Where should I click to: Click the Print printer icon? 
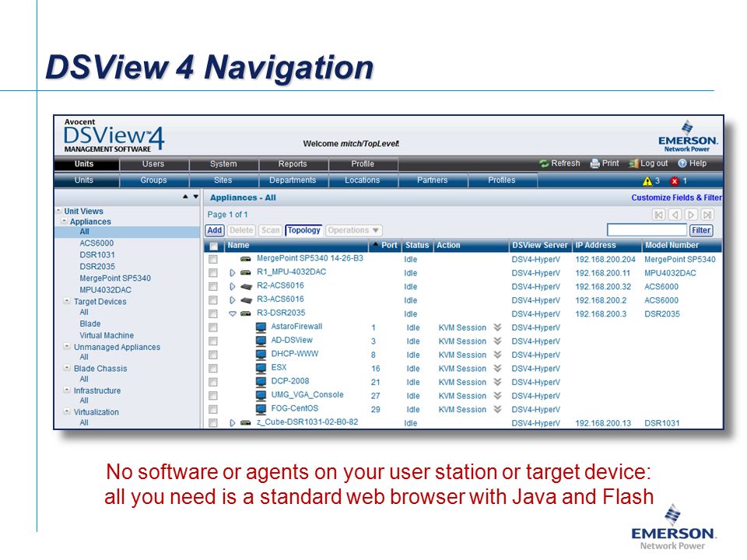595,163
